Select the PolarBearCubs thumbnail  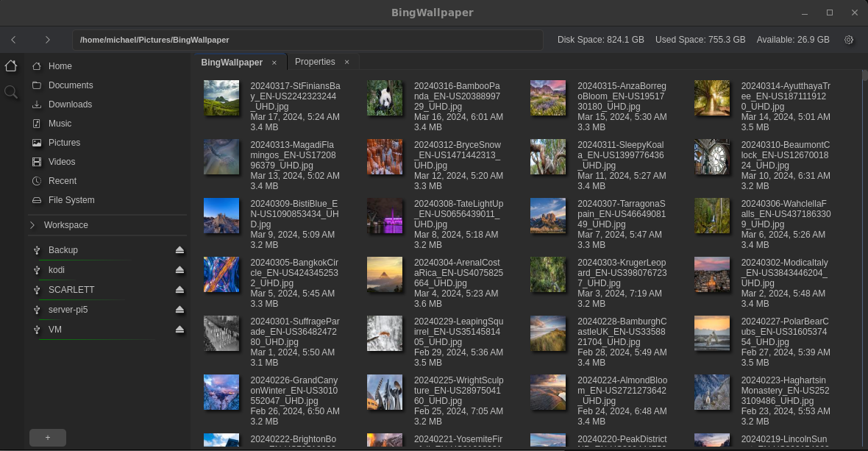[712, 334]
